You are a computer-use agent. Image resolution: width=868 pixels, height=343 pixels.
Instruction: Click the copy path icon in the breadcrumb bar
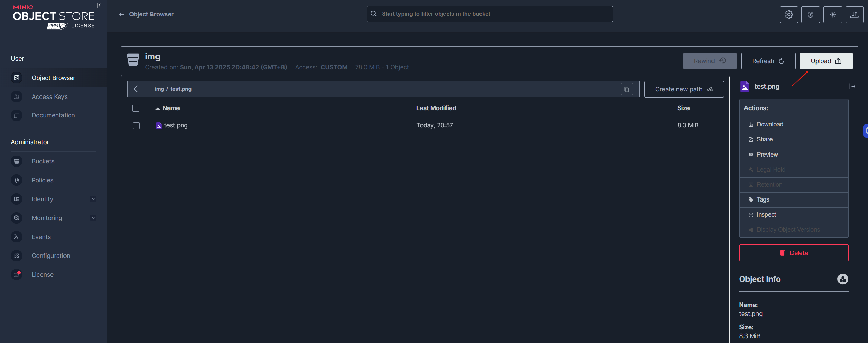tap(627, 89)
